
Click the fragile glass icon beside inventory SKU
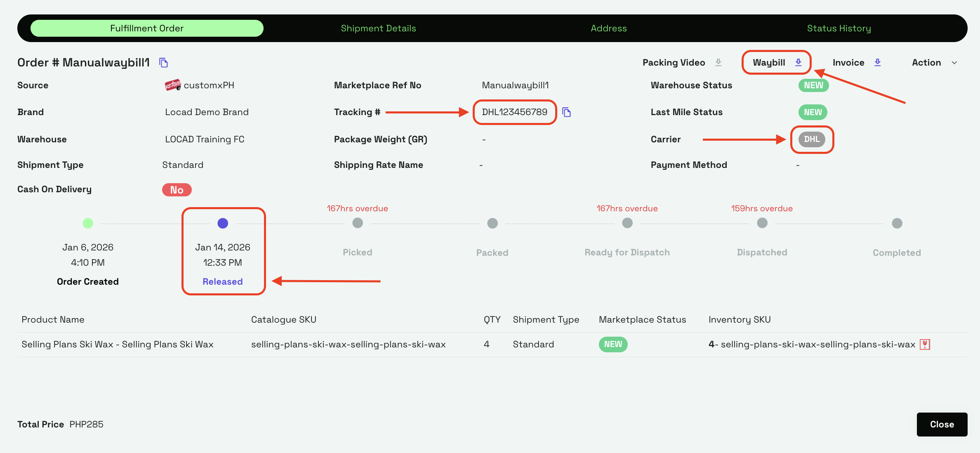[x=925, y=344]
